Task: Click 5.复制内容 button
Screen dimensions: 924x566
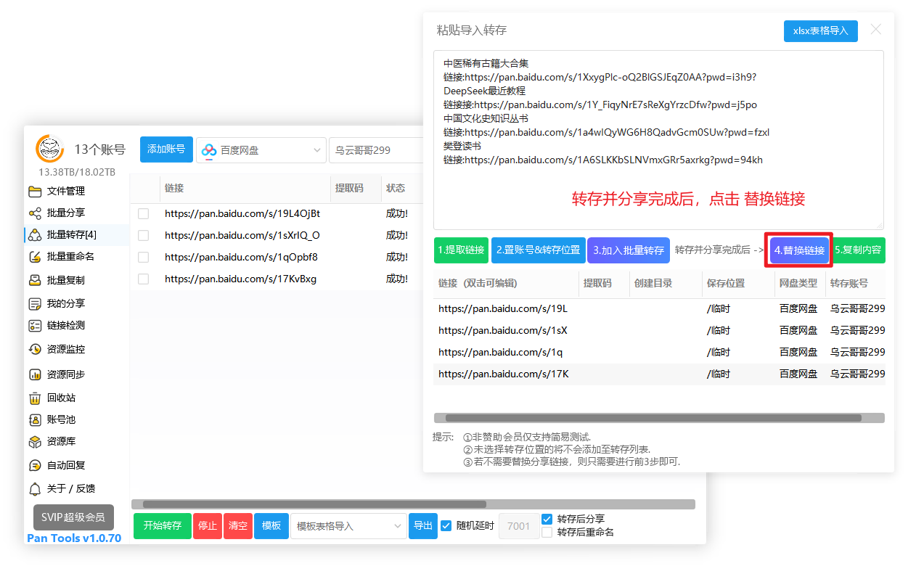Action: pyautogui.click(x=859, y=250)
